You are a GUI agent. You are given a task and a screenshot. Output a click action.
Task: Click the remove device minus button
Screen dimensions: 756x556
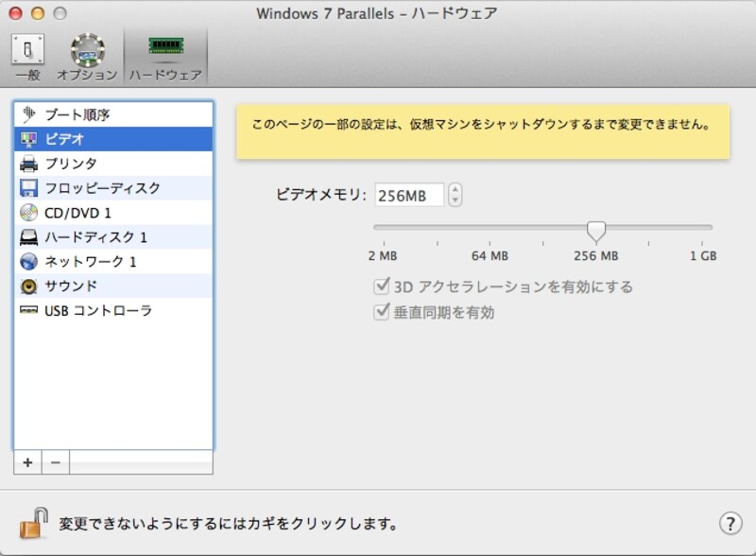point(55,462)
